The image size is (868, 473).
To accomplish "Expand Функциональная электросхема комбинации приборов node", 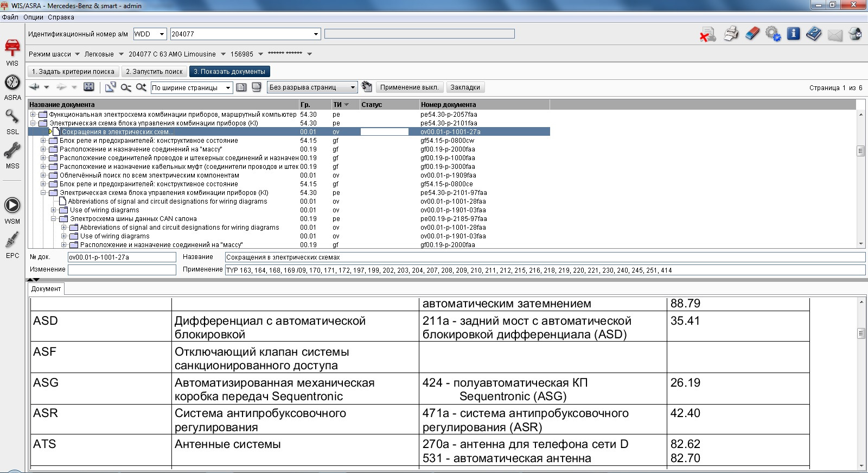I will click(33, 115).
